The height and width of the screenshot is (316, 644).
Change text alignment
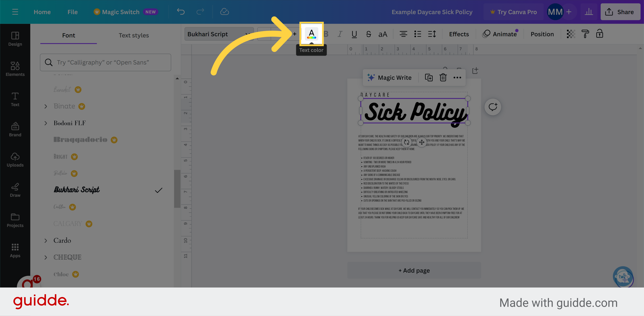403,34
